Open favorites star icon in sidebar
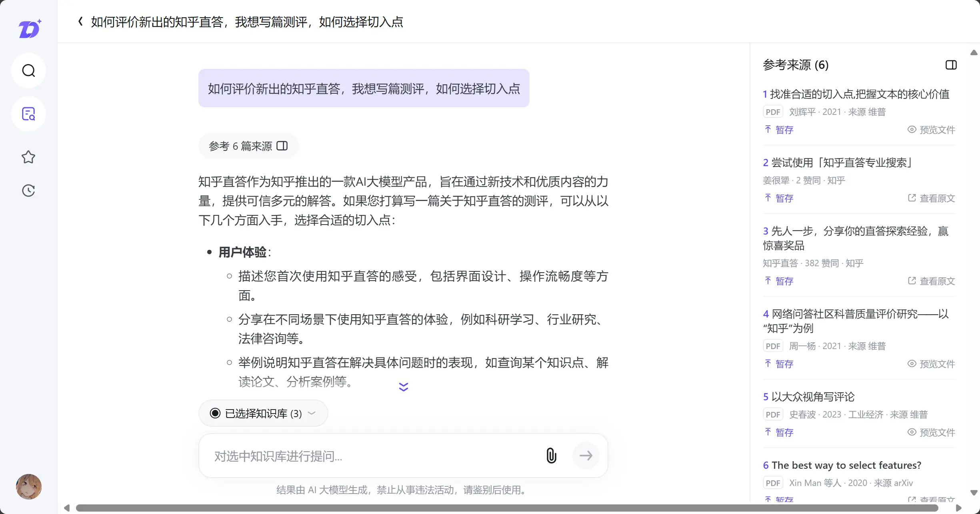Screen dimensions: 980x514 pyautogui.click(x=28, y=157)
